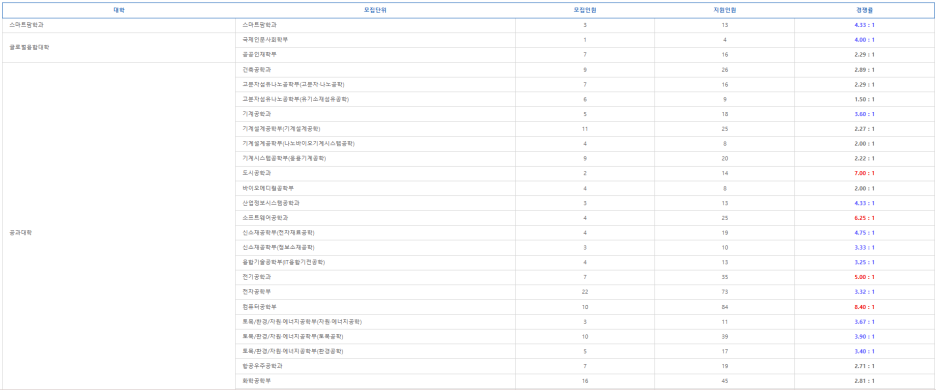Select 고분자섬유나노공학부(유기소재섬유공학) row name
The height and width of the screenshot is (390, 936).
click(295, 99)
